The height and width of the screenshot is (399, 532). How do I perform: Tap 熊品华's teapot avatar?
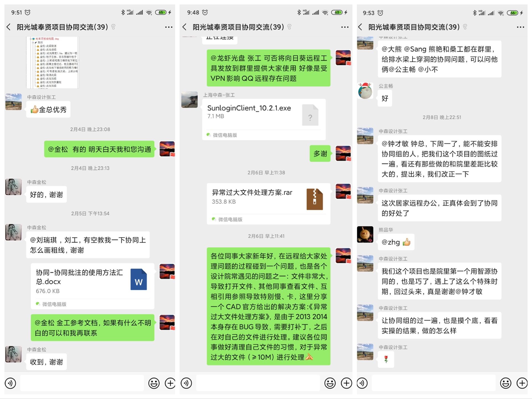pyautogui.click(x=365, y=234)
